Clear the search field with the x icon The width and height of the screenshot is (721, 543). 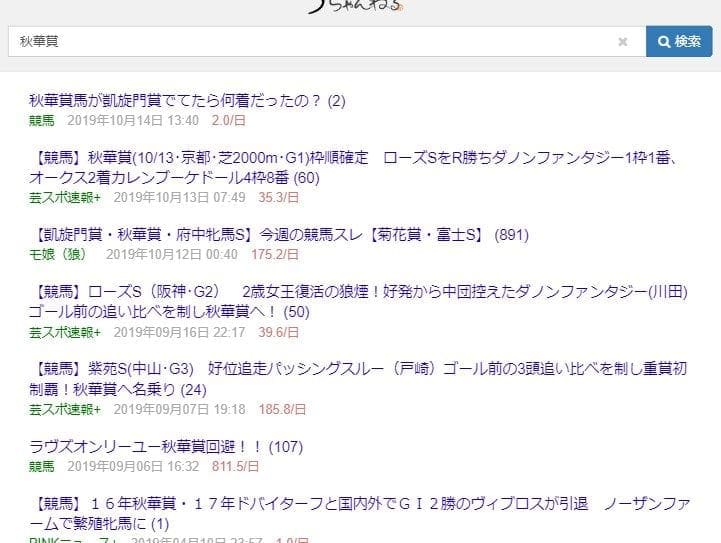623,42
